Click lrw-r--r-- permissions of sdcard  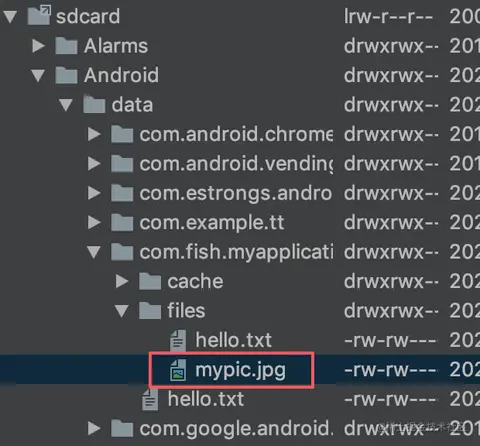coord(389,17)
